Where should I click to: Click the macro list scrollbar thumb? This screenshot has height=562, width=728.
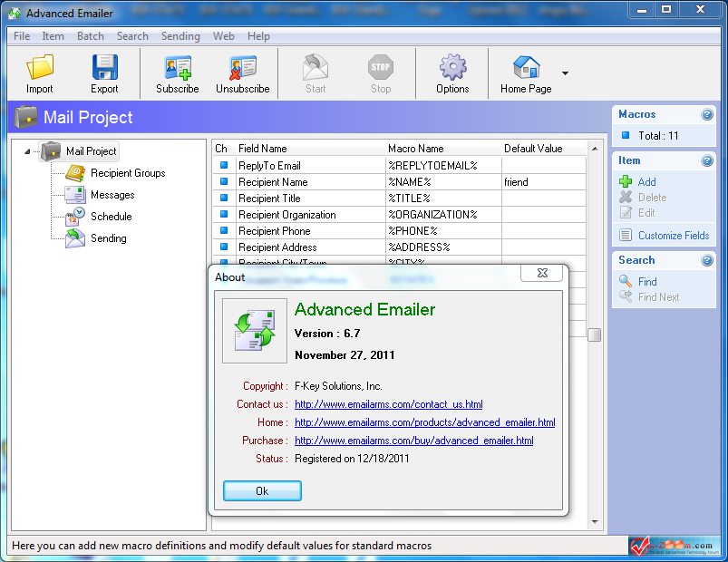pos(595,334)
